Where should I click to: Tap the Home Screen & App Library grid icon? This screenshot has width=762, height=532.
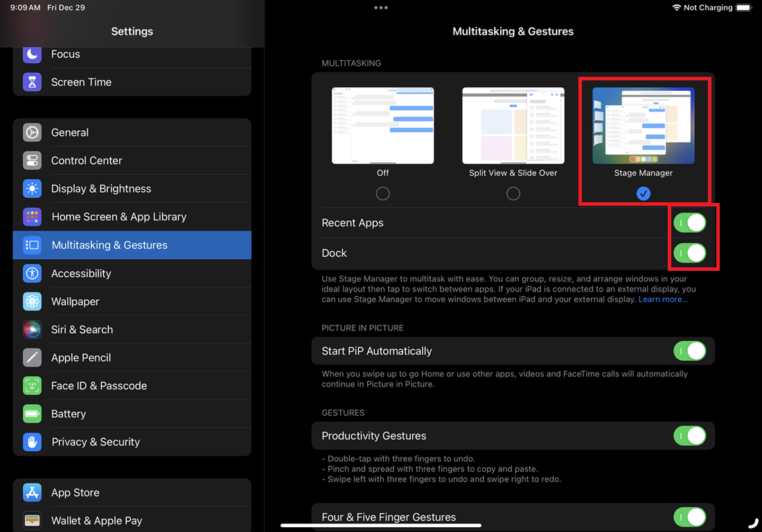(x=32, y=217)
